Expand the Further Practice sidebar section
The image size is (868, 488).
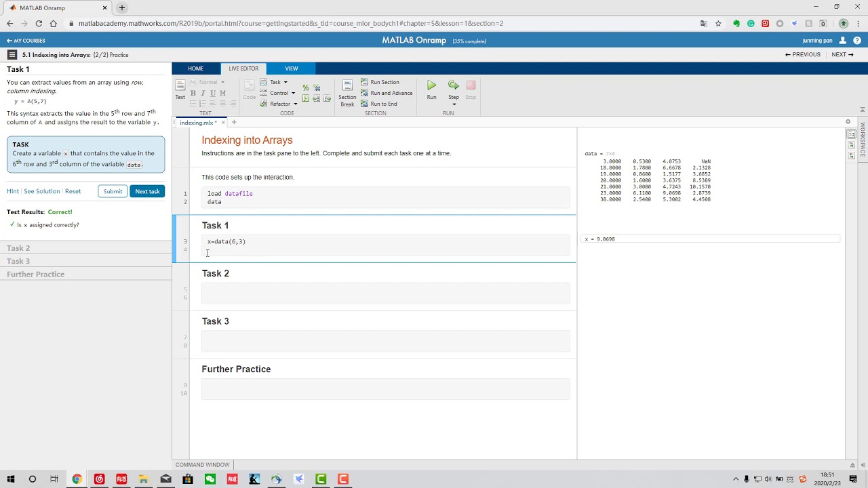coord(85,274)
